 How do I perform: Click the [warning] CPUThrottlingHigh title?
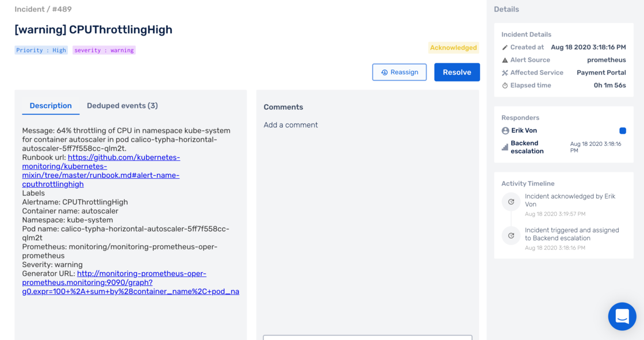(94, 29)
